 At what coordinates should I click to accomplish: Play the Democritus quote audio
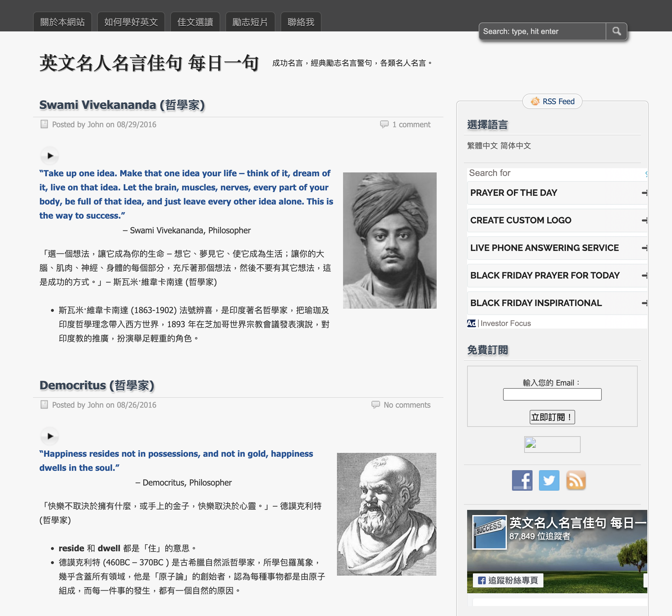[x=50, y=436]
